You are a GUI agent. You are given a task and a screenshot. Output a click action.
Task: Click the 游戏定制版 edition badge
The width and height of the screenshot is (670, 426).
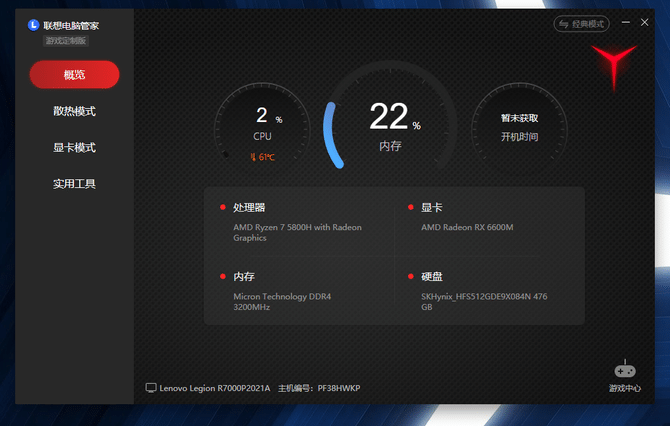pyautogui.click(x=67, y=41)
